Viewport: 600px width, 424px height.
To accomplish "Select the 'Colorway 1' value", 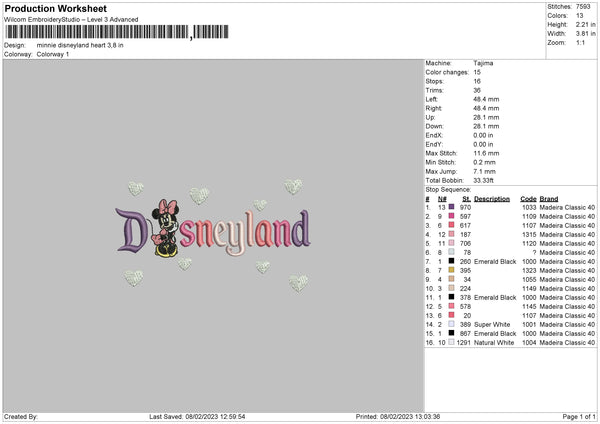I will pyautogui.click(x=53, y=54).
